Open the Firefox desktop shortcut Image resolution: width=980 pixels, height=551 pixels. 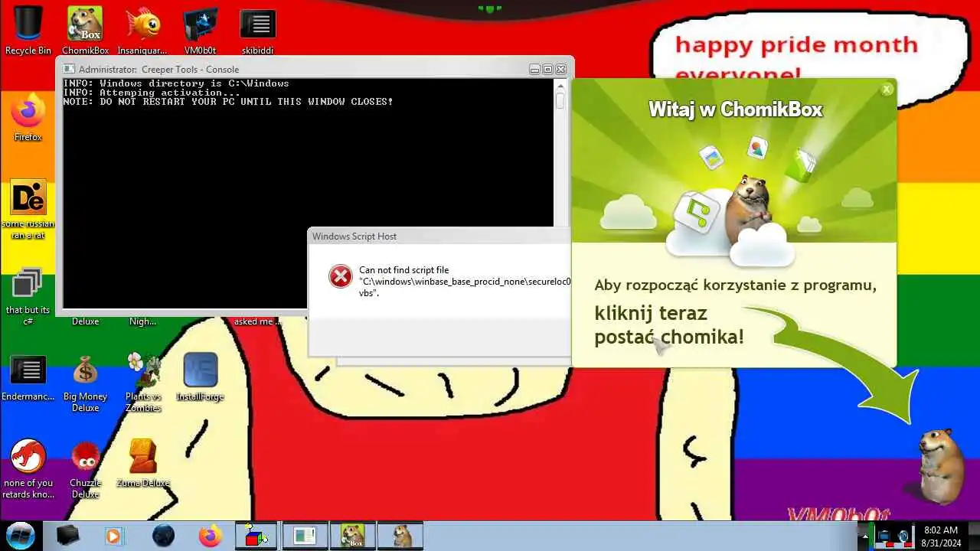pos(28,117)
